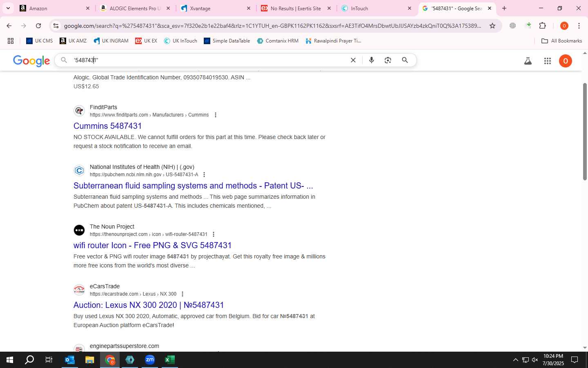Switch to the Xvantage tab

(216, 8)
